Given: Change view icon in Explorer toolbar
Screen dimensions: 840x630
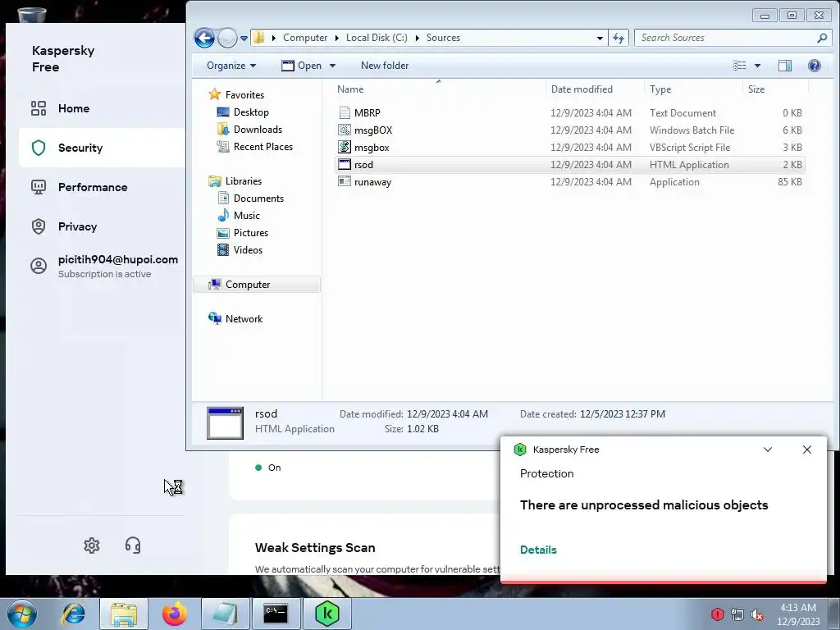Looking at the screenshot, I should click(x=740, y=66).
